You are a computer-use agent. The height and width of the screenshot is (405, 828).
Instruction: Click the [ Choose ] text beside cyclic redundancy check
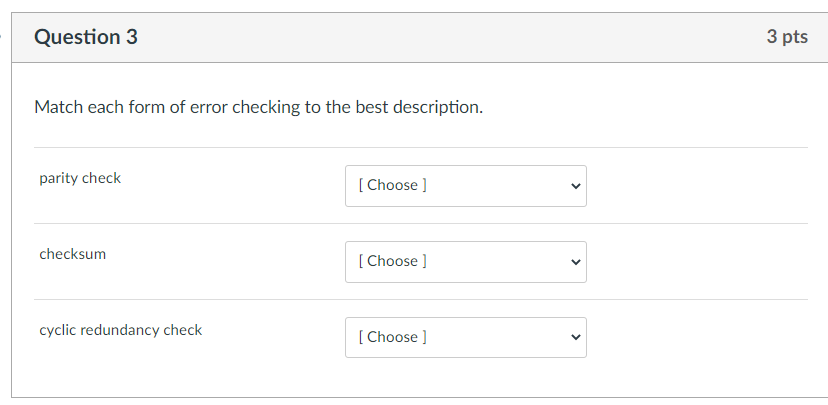click(x=392, y=338)
